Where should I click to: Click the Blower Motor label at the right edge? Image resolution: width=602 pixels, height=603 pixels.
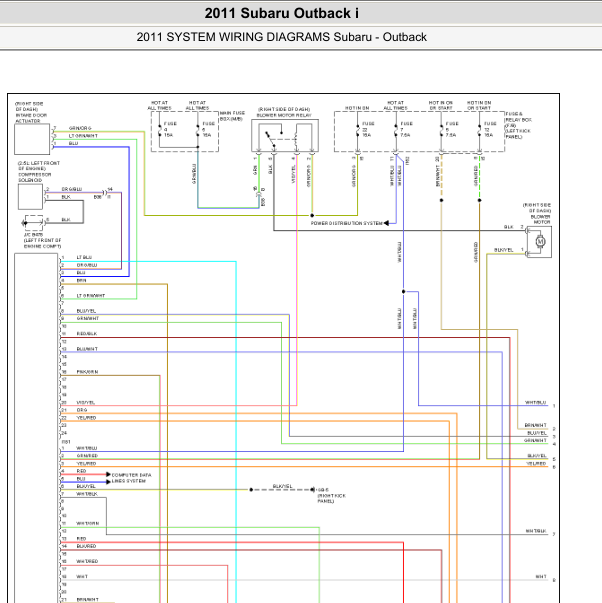pos(537,213)
